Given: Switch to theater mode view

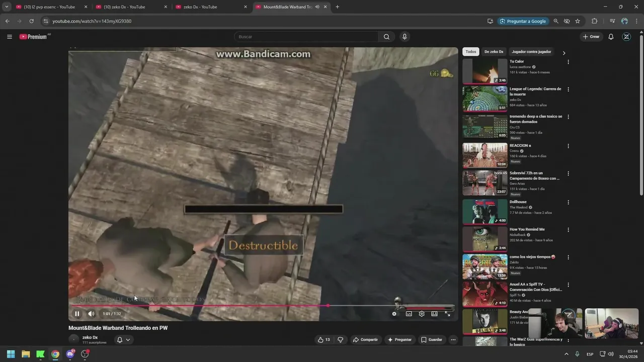Looking at the screenshot, I should 434,314.
